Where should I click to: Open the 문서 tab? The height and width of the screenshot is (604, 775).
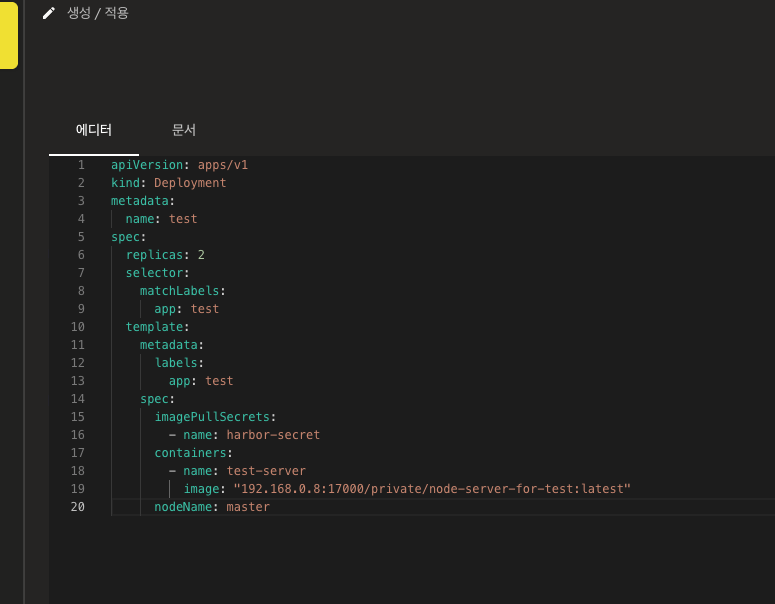click(184, 130)
